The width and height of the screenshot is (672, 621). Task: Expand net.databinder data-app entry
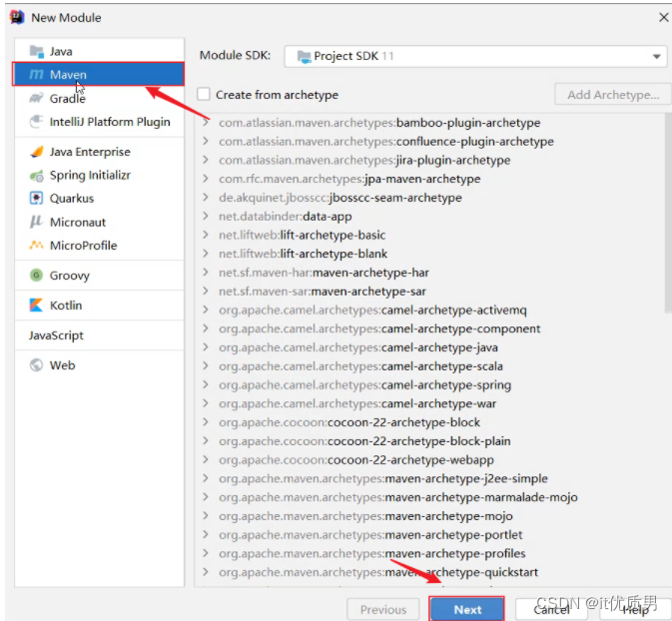pos(206,216)
